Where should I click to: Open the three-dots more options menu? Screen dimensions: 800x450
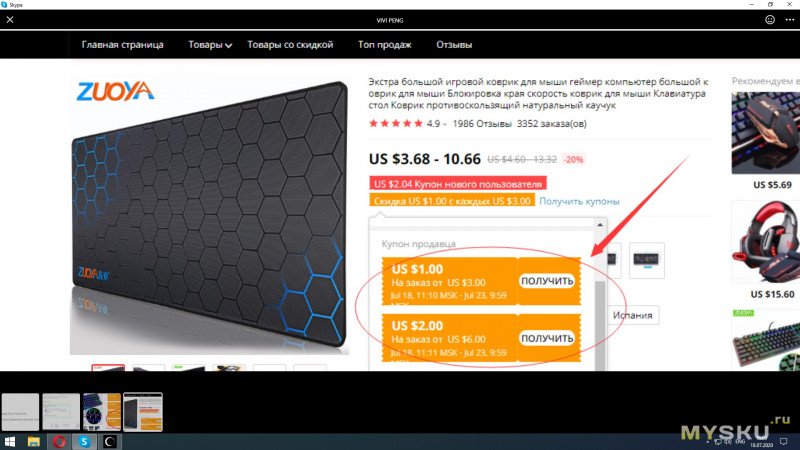coord(789,20)
